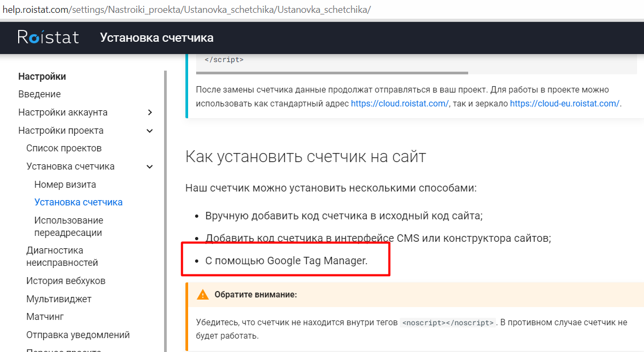Open the Roistat logo home link
The height and width of the screenshot is (352, 644).
click(x=48, y=37)
